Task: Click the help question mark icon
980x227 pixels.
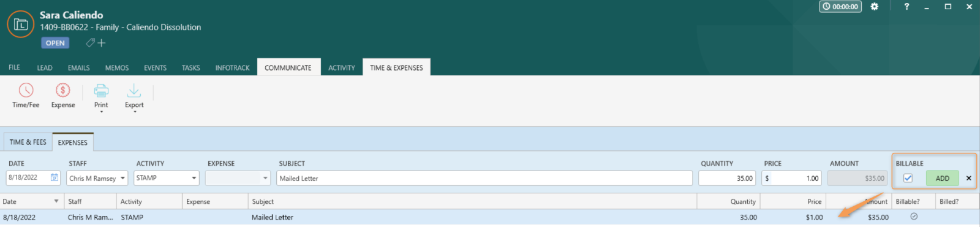Action: pyautogui.click(x=907, y=7)
